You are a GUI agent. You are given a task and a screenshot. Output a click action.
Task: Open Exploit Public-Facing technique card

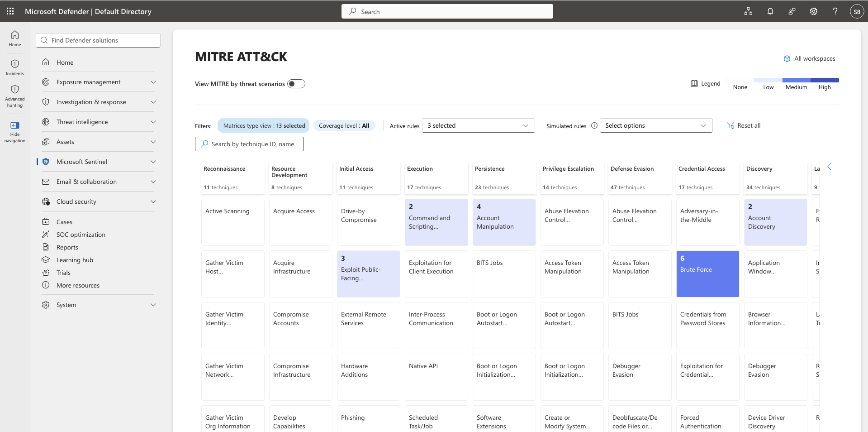(x=368, y=274)
